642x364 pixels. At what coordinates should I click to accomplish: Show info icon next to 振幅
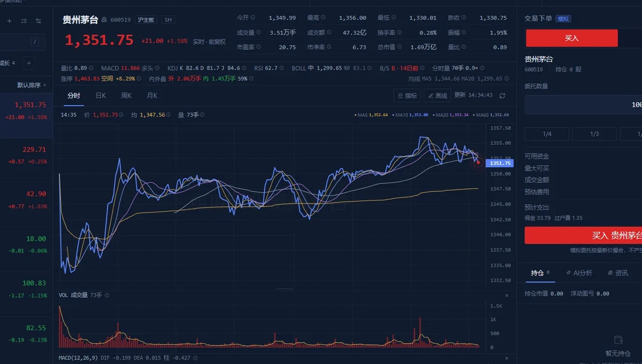(463, 32)
